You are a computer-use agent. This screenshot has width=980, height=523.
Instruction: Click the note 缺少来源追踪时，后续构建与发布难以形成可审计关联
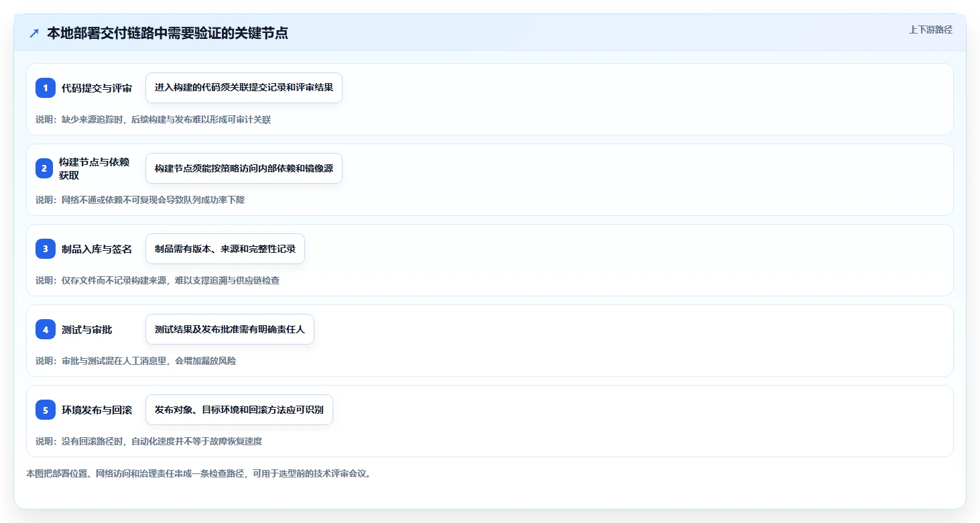click(166, 119)
